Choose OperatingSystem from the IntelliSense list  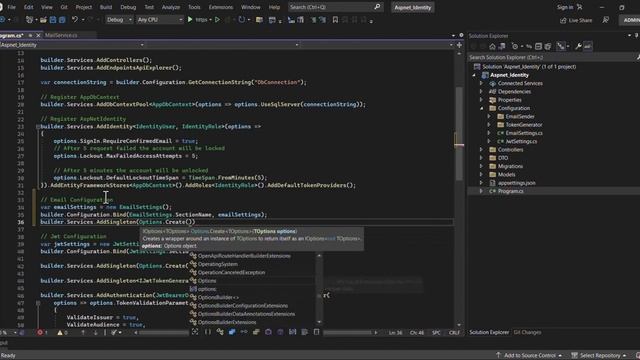coord(218,264)
